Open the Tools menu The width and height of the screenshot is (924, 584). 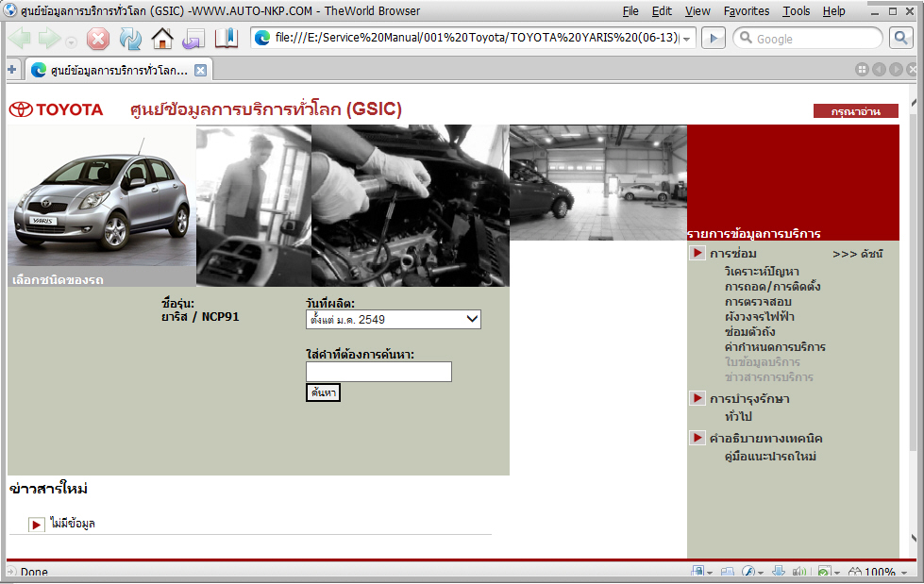(x=797, y=11)
